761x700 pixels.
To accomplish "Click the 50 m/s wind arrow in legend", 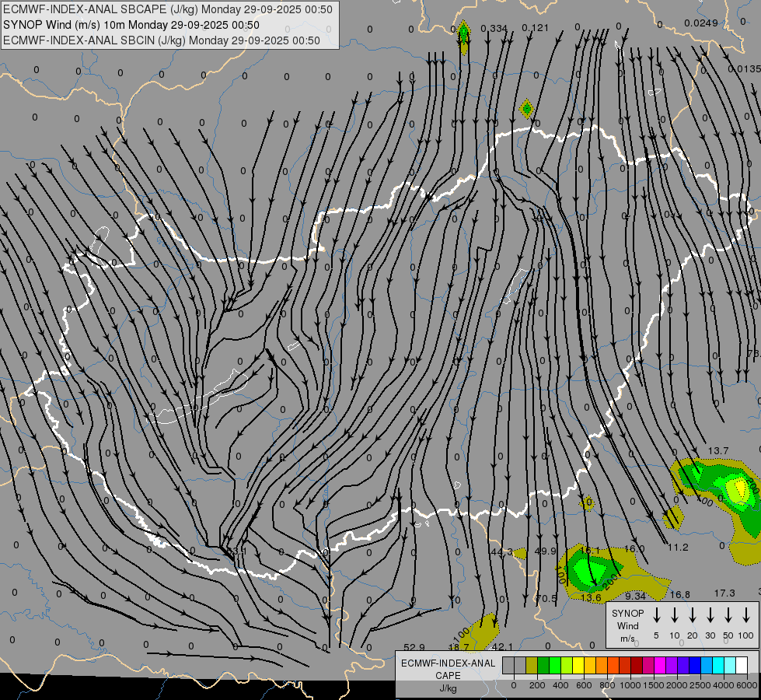I will [x=728, y=615].
